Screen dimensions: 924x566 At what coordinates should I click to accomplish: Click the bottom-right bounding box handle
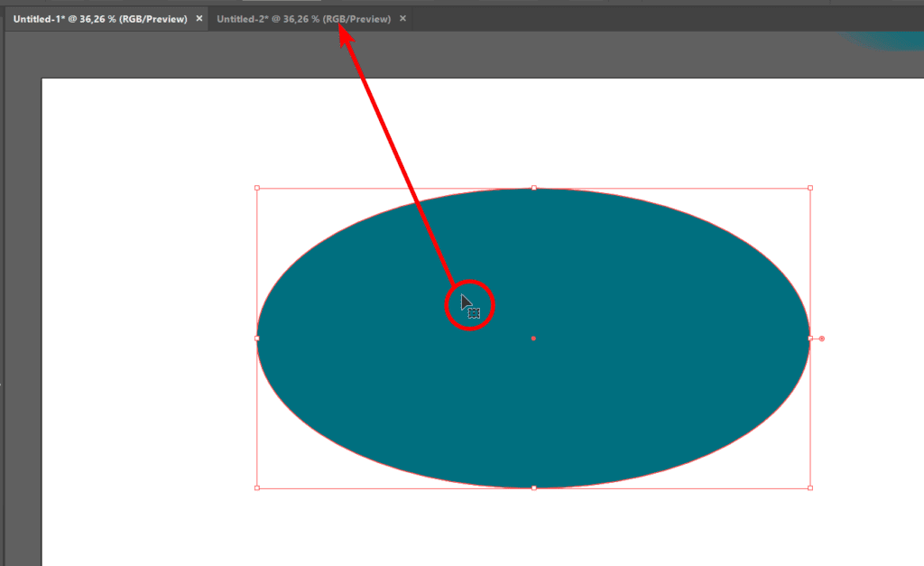coord(810,488)
